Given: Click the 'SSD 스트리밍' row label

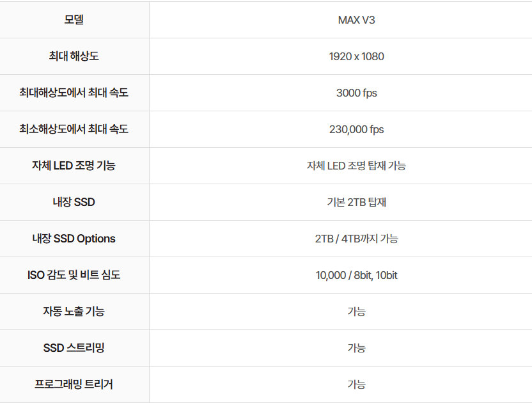Looking at the screenshot, I should pyautogui.click(x=74, y=348).
